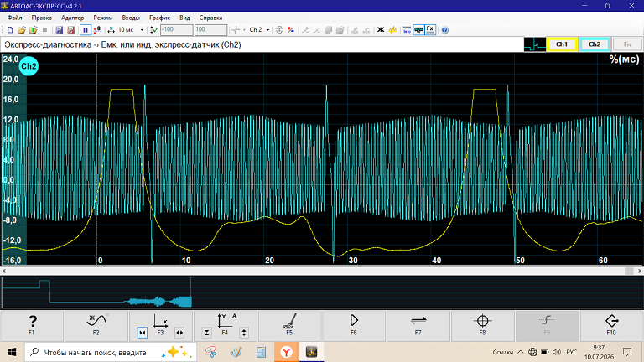
Task: Toggle the Pause recording button in toolbar
Action: 86,30
